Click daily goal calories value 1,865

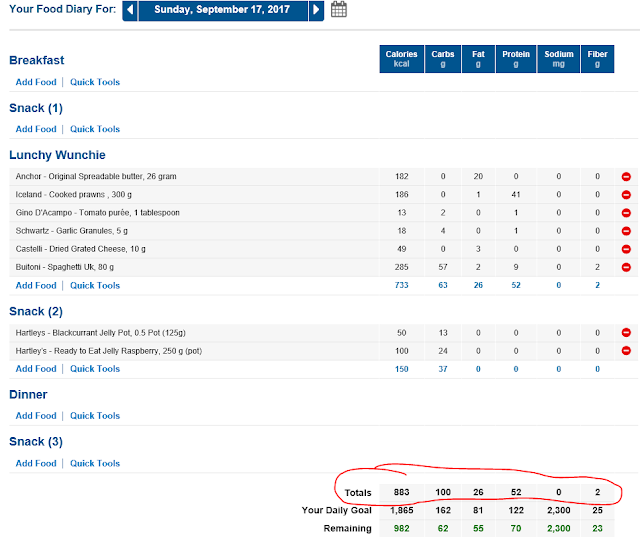[x=402, y=510]
